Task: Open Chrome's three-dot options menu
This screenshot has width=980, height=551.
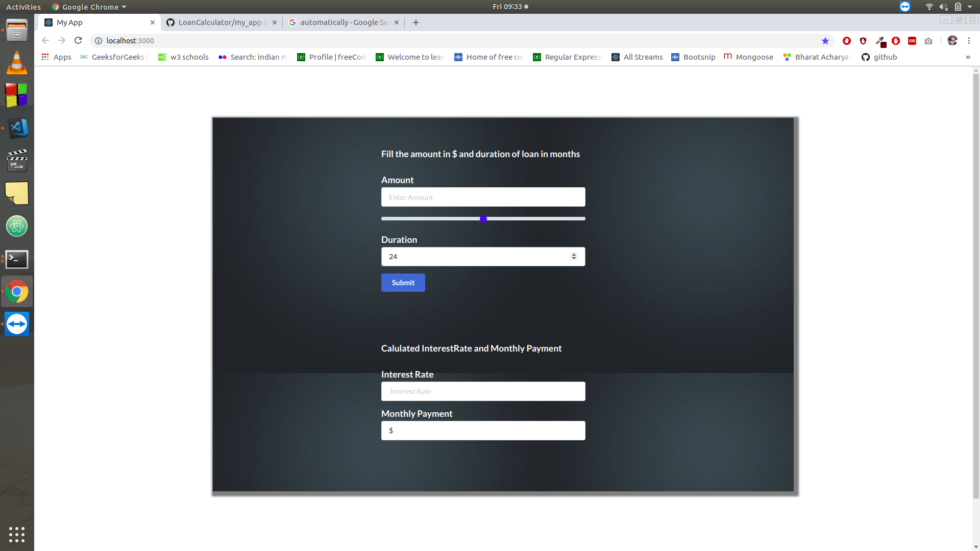Action: pos(969,41)
